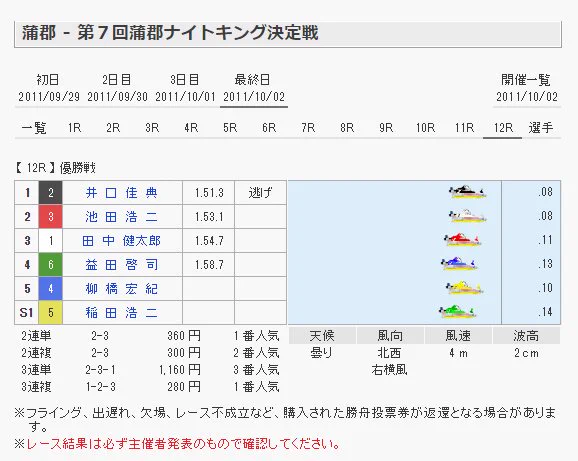Click the 右横風 crosswind label
578x461 pixels.
tap(389, 370)
